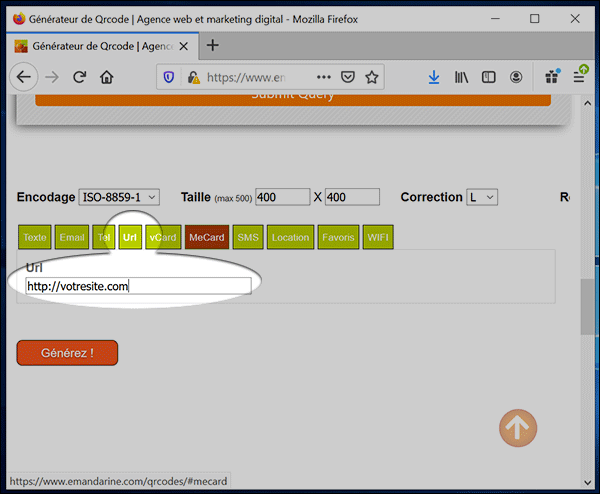Toggle the sidebar view icon
This screenshot has height=494, width=600.
[x=489, y=77]
